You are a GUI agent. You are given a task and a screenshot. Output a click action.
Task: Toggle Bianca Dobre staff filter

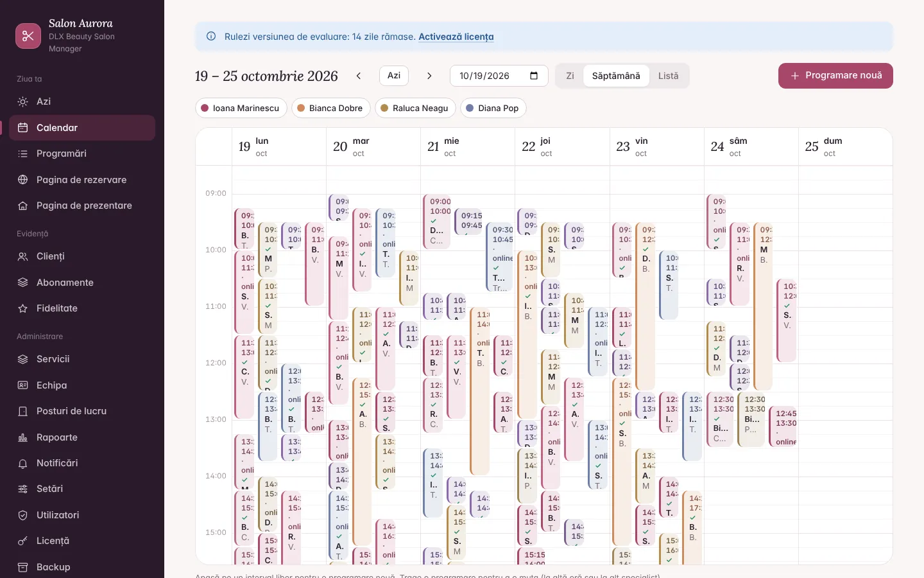[x=331, y=108]
